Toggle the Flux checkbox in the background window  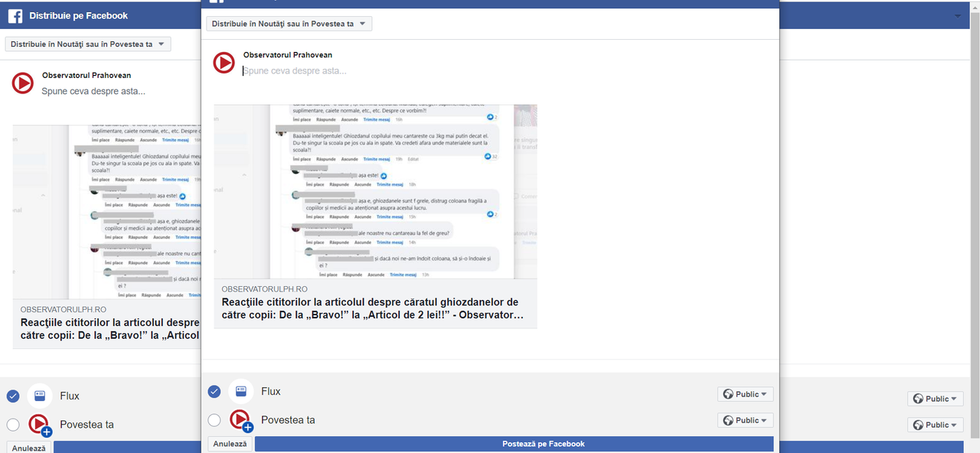pos(12,396)
